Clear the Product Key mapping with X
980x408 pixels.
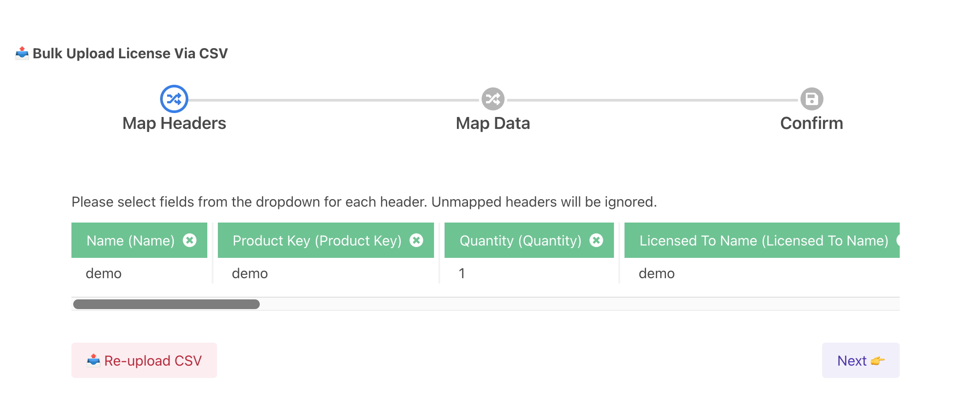tap(416, 240)
